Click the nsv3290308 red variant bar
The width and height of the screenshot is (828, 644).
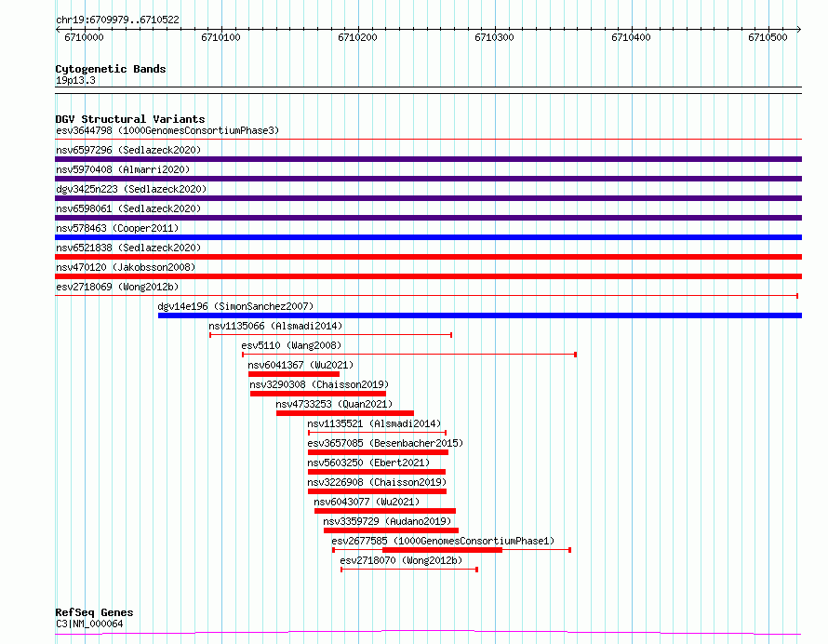pos(318,394)
